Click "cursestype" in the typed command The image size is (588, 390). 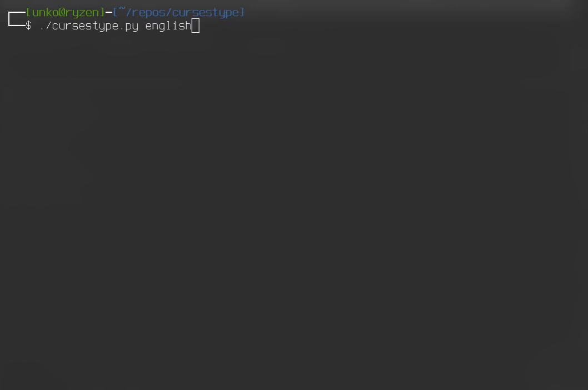(x=85, y=26)
